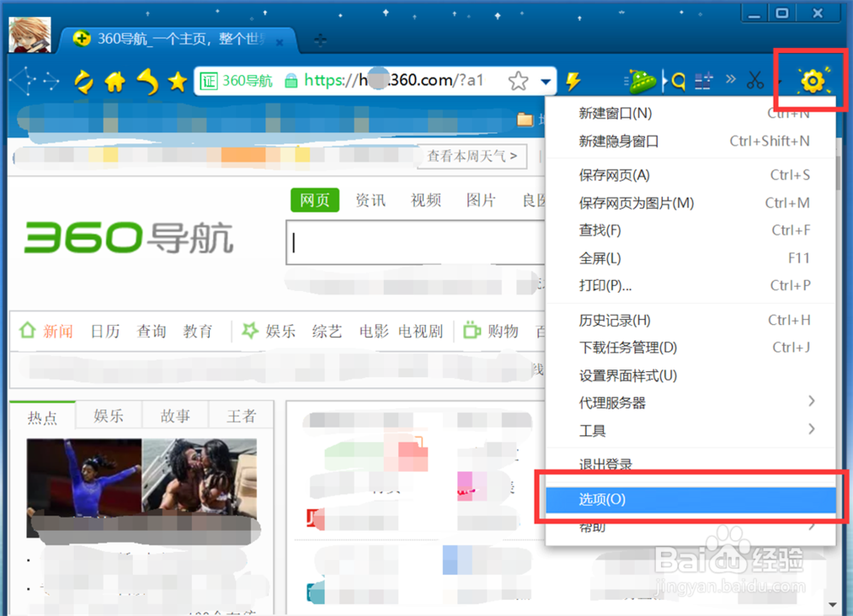Click the page scrollbar down arrow
853x616 pixels.
tap(833, 605)
